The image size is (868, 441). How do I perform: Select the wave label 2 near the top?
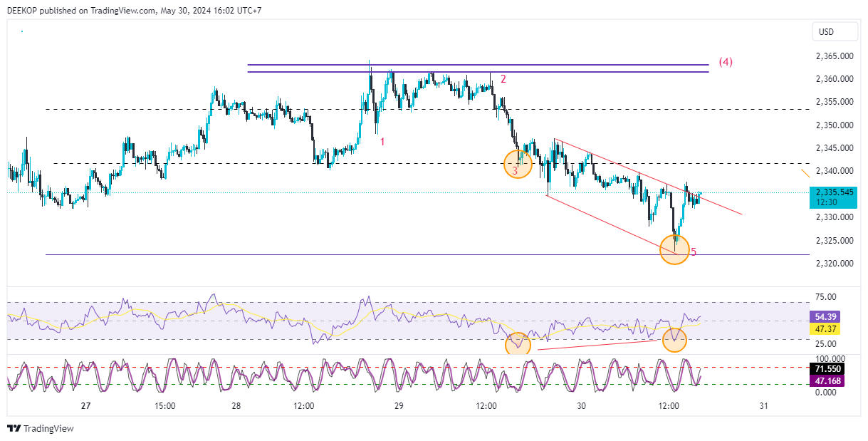(503, 79)
